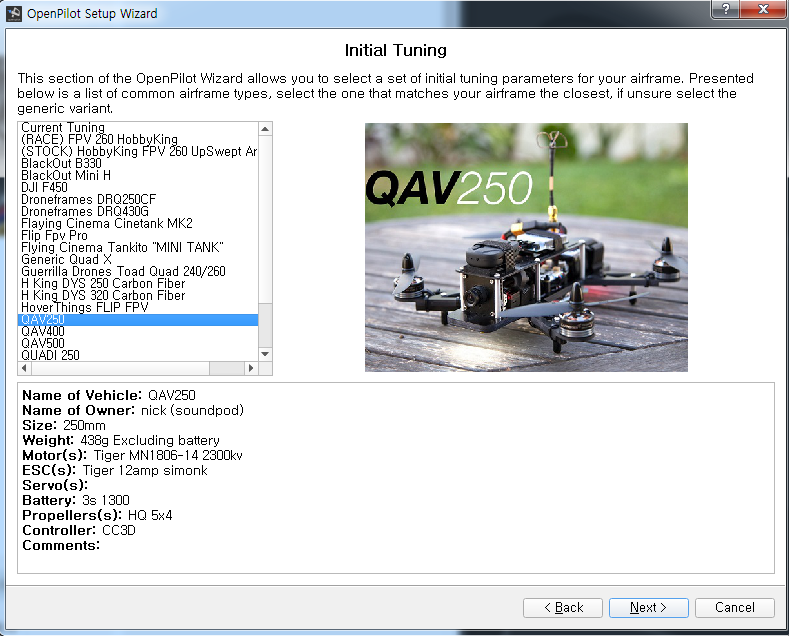Image resolution: width=789 pixels, height=636 pixels.
Task: Click the Name of Vehicle: QAV250 line
Action: point(109,395)
